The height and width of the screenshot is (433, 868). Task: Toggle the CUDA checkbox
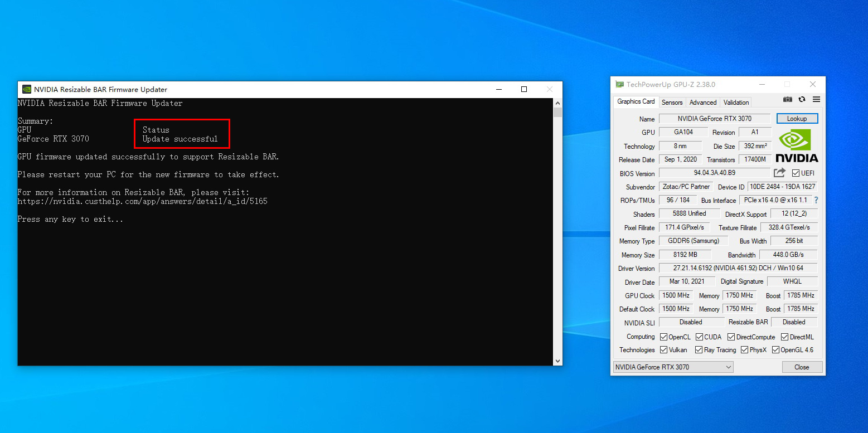[x=699, y=337]
